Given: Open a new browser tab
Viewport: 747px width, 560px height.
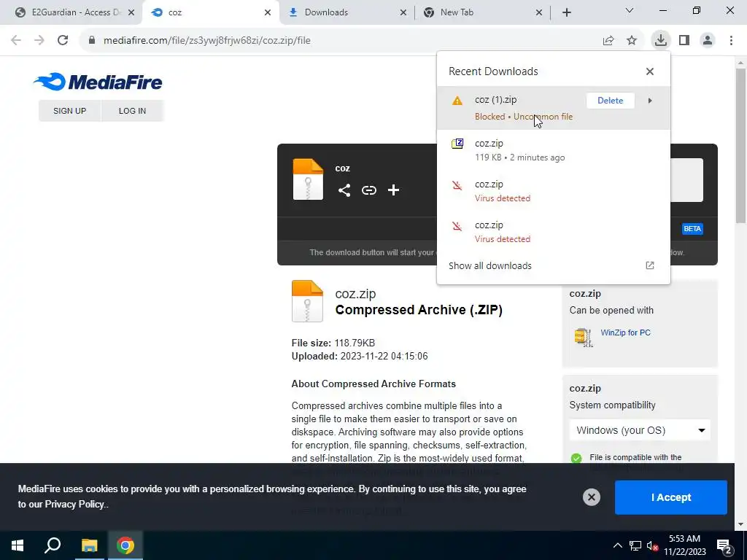Looking at the screenshot, I should point(566,12).
